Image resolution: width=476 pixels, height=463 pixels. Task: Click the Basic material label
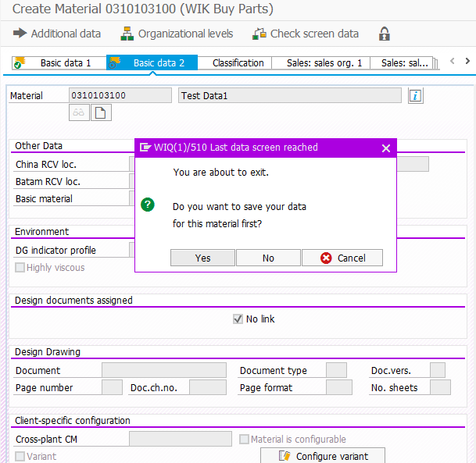[x=44, y=199]
